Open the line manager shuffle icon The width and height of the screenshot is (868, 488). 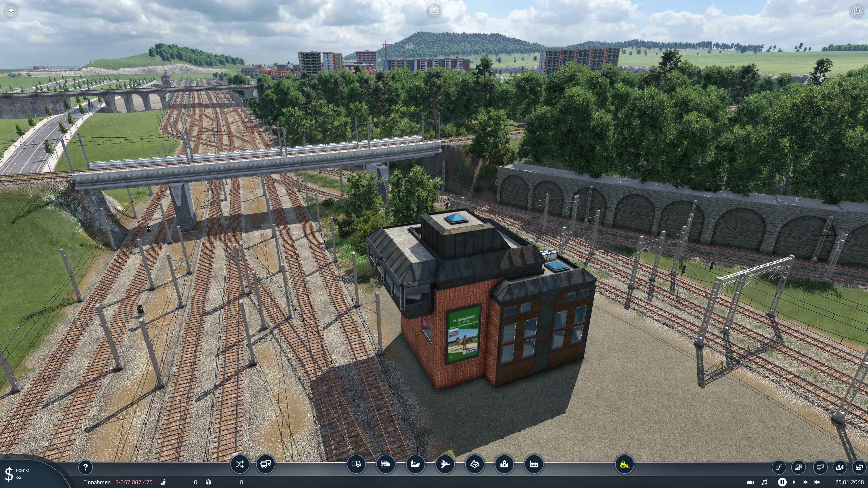(x=240, y=465)
